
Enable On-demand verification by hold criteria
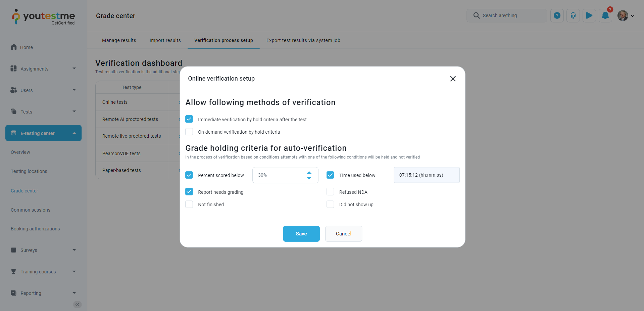189,132
